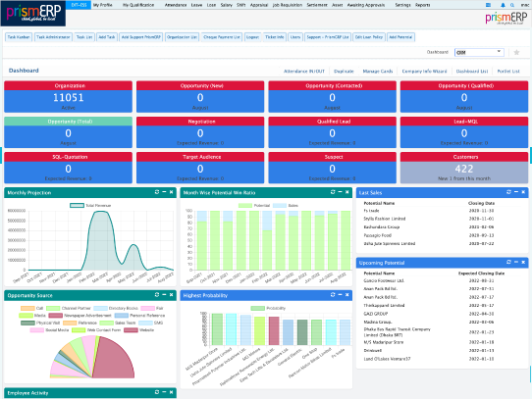The image size is (532, 399).
Task: Open the Settings menu
Action: (x=402, y=5)
